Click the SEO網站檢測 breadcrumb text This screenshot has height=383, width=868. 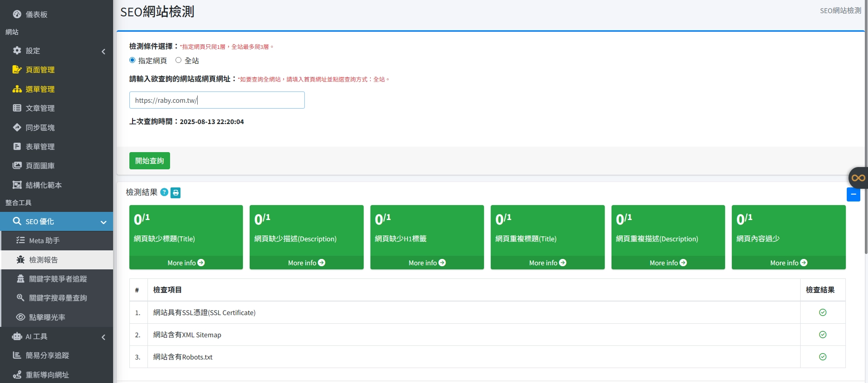pyautogui.click(x=840, y=10)
